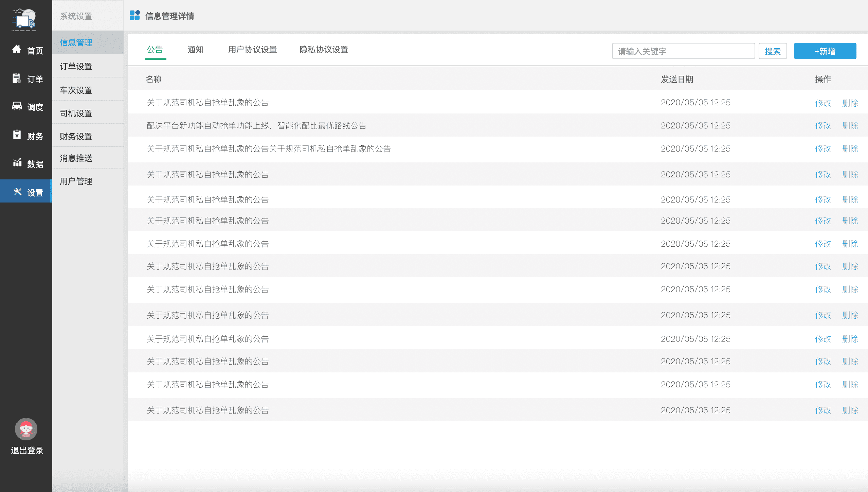Click 修改 for the 配送平台新功能 announcement
Viewport: 868px width, 492px height.
click(823, 126)
